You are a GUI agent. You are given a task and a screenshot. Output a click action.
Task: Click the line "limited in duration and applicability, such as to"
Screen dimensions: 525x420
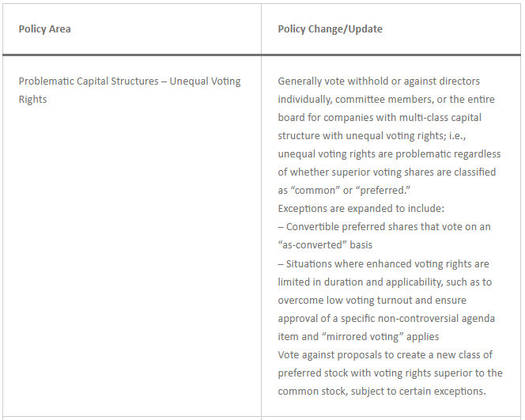[384, 282]
